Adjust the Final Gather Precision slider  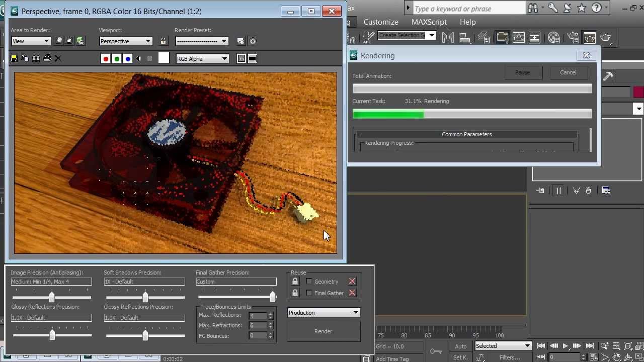coord(273,296)
